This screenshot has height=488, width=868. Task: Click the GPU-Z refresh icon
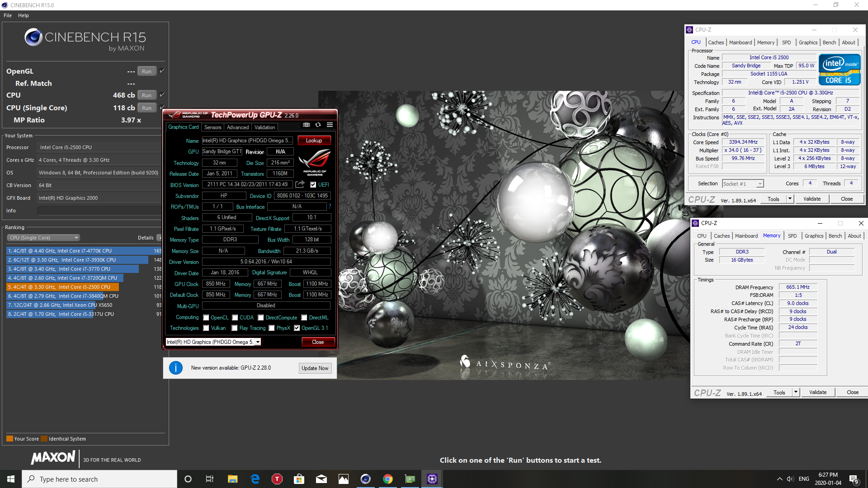pyautogui.click(x=318, y=125)
